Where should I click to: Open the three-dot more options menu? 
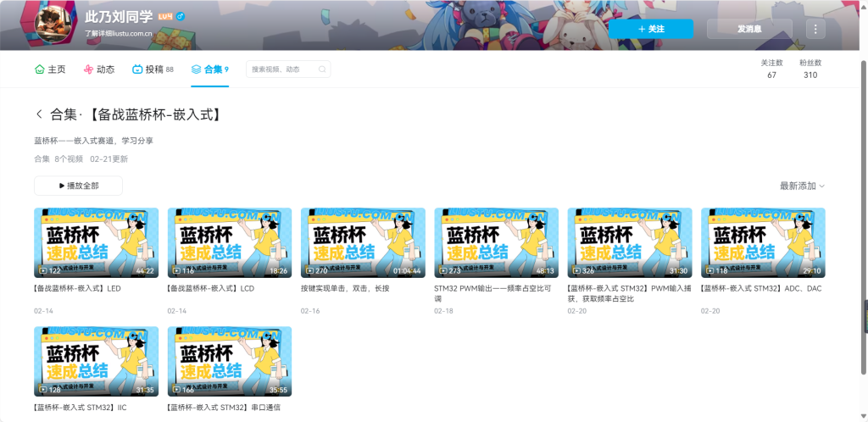point(815,29)
